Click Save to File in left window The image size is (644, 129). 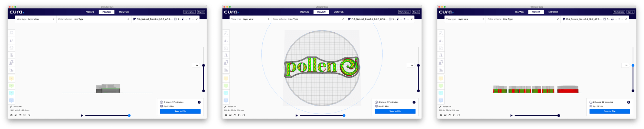pos(180,111)
